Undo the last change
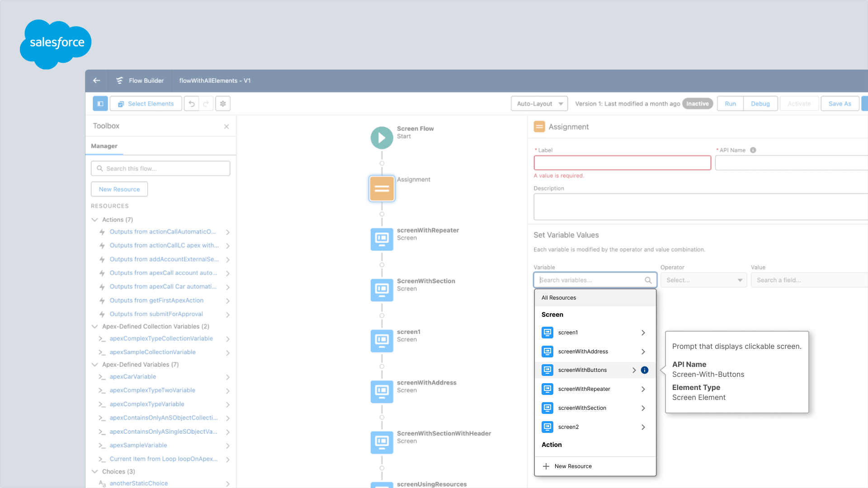The height and width of the screenshot is (488, 868). pyautogui.click(x=192, y=103)
